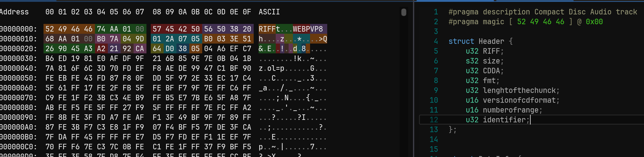Place cursor in the pragma magic line
This screenshot has height=157, width=644.
pos(525,22)
